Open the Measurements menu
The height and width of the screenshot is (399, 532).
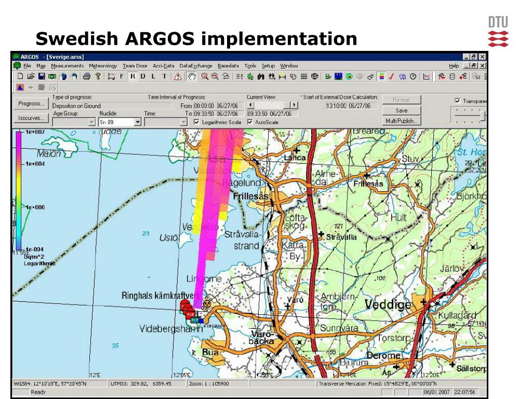point(67,66)
